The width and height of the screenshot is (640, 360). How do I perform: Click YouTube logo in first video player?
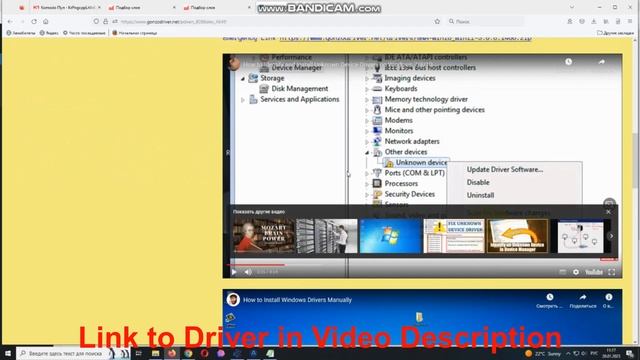[594, 272]
